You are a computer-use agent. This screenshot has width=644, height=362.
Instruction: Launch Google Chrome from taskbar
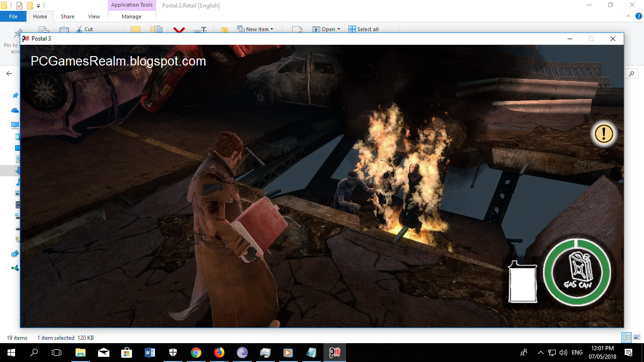pos(196,353)
